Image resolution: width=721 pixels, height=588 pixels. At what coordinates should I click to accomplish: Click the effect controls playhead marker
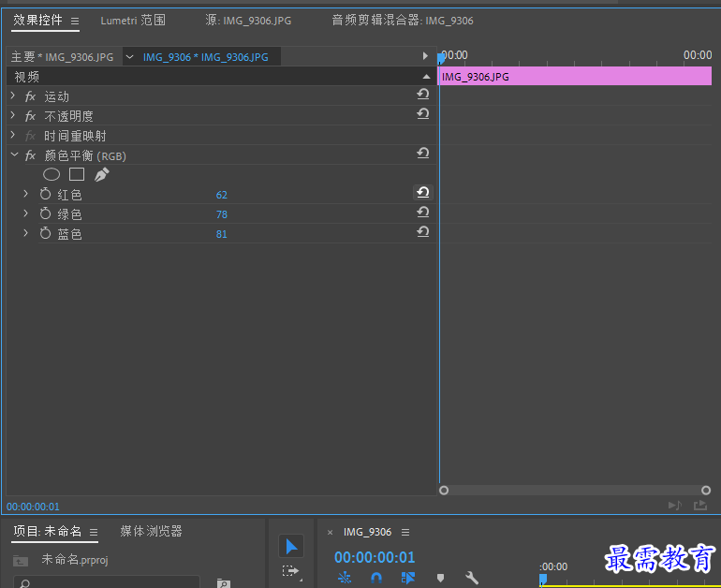(x=441, y=58)
